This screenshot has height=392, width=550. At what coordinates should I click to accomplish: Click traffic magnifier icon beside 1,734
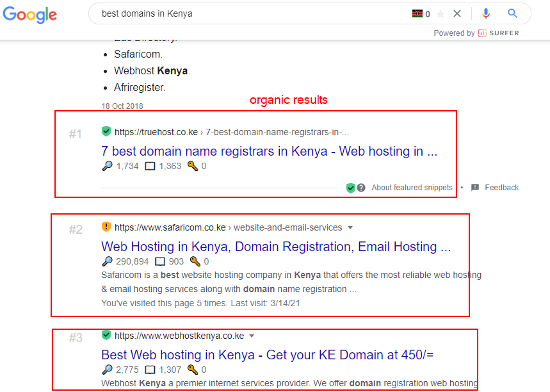107,166
